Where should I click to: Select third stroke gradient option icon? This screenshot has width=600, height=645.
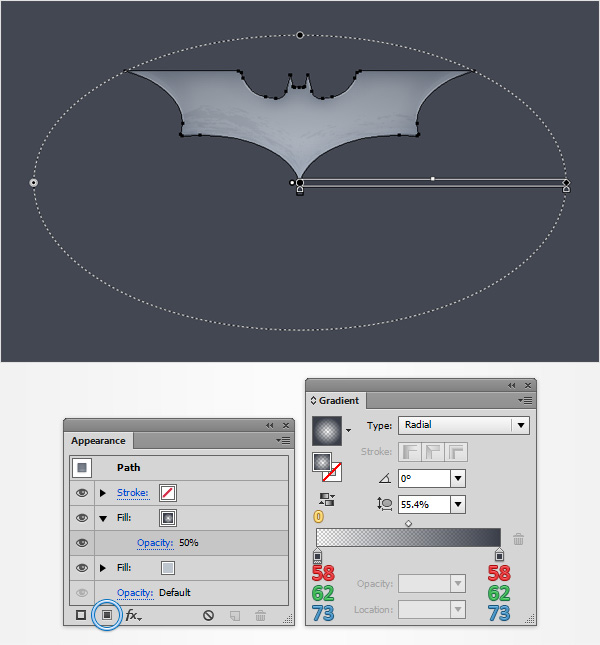[456, 452]
